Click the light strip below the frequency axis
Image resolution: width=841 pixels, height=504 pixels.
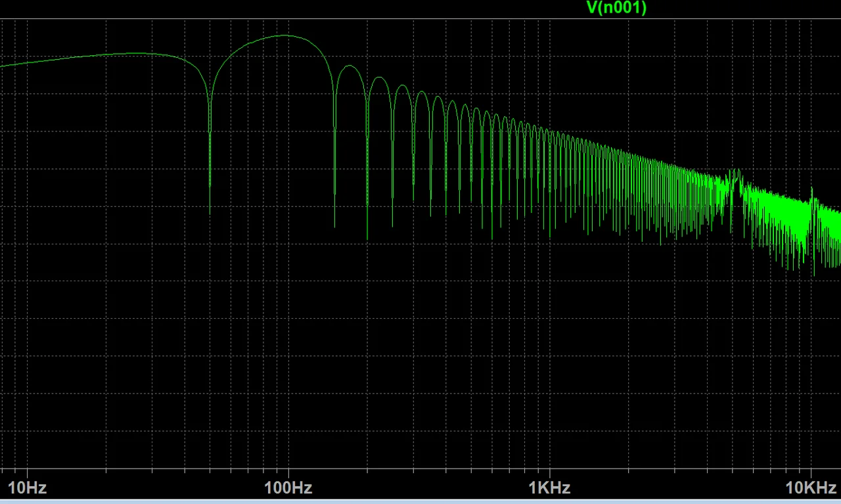pyautogui.click(x=420, y=501)
